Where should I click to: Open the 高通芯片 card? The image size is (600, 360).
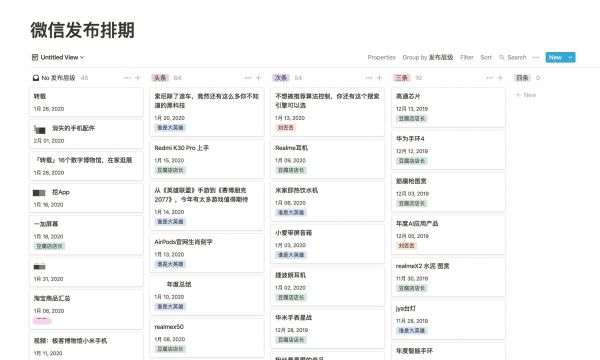(x=448, y=107)
